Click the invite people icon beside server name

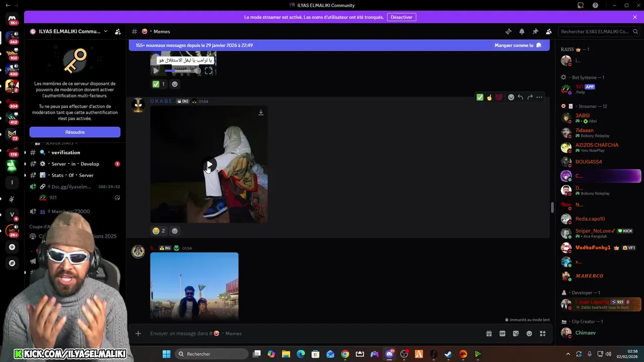coord(118,31)
